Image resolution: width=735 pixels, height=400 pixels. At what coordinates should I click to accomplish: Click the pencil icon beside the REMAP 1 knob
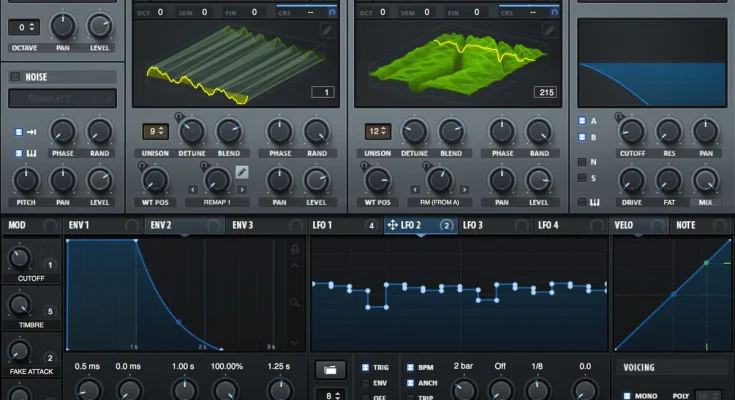click(242, 173)
